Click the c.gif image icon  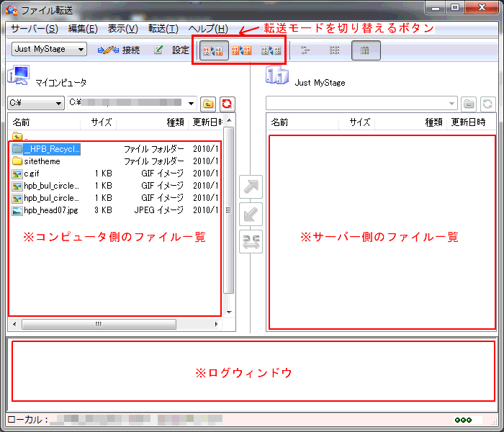17,174
